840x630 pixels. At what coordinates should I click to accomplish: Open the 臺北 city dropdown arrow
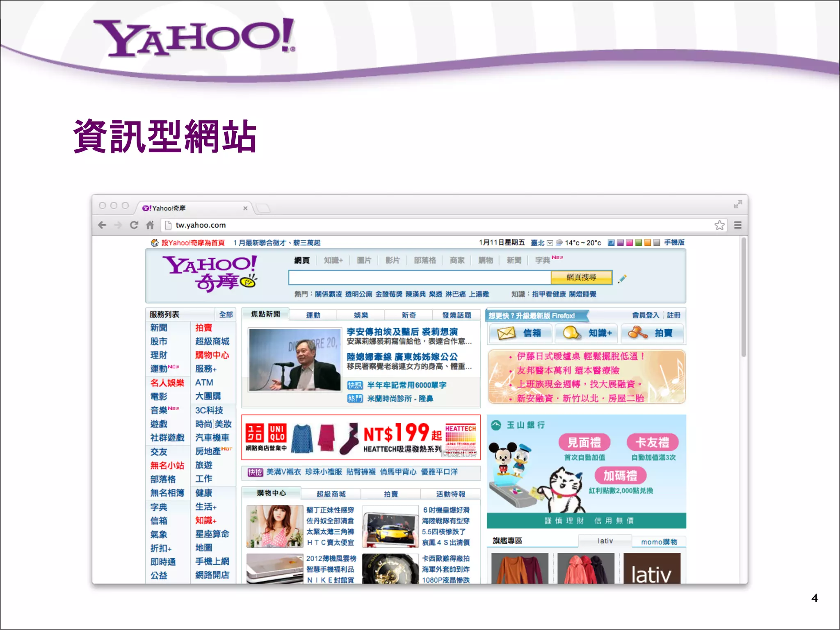550,243
